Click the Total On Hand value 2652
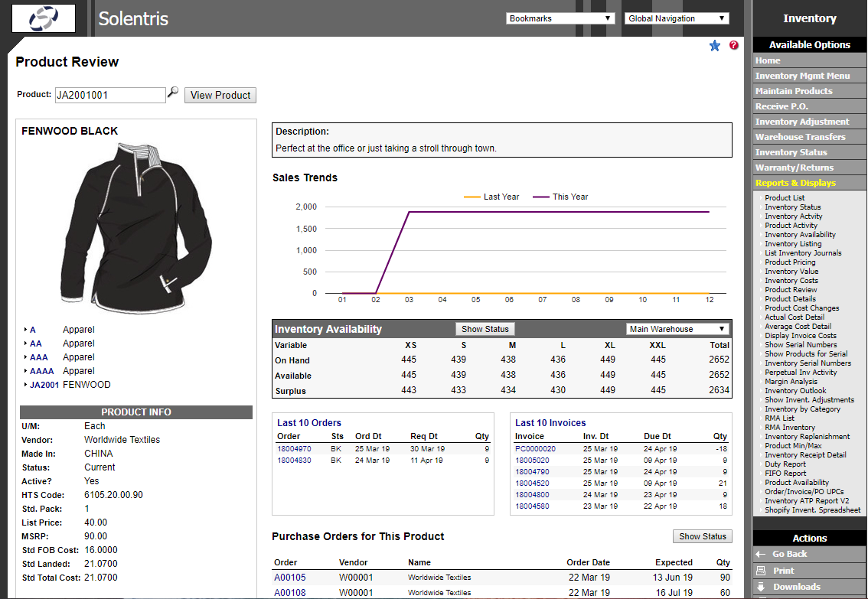Image resolution: width=868 pixels, height=599 pixels. coord(719,360)
